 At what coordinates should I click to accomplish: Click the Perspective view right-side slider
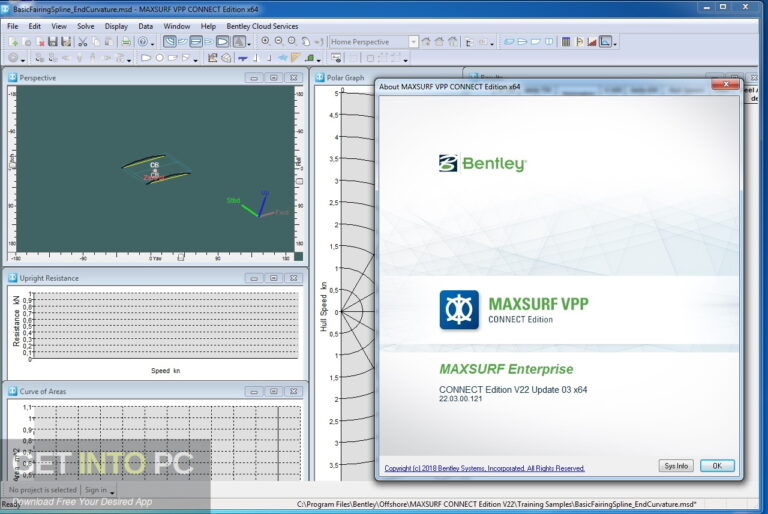click(299, 181)
